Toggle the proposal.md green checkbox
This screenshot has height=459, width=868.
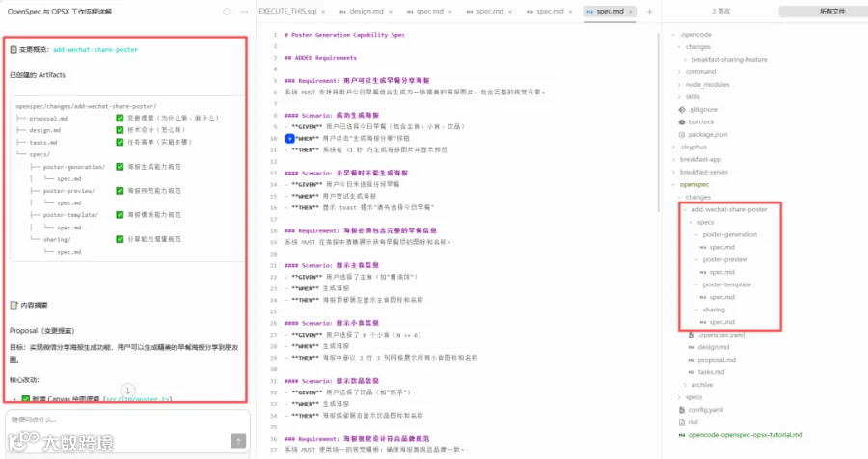click(120, 118)
